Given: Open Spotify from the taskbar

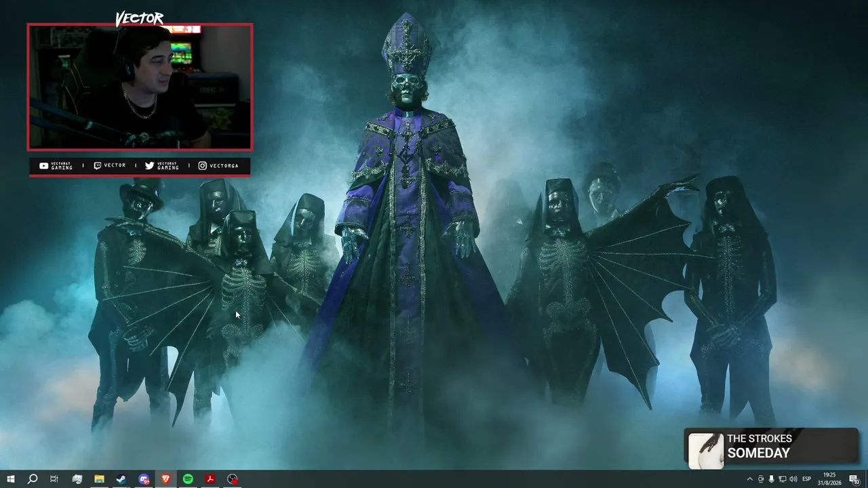Looking at the screenshot, I should coord(188,479).
